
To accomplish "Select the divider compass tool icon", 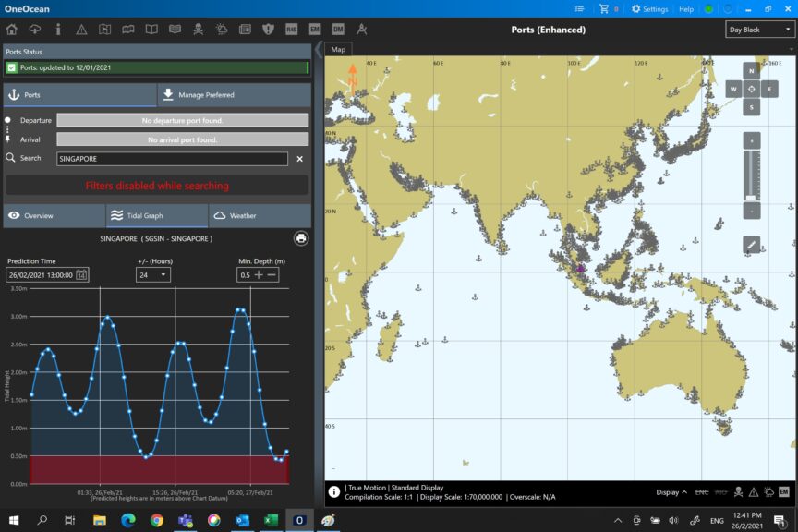I will (x=362, y=30).
